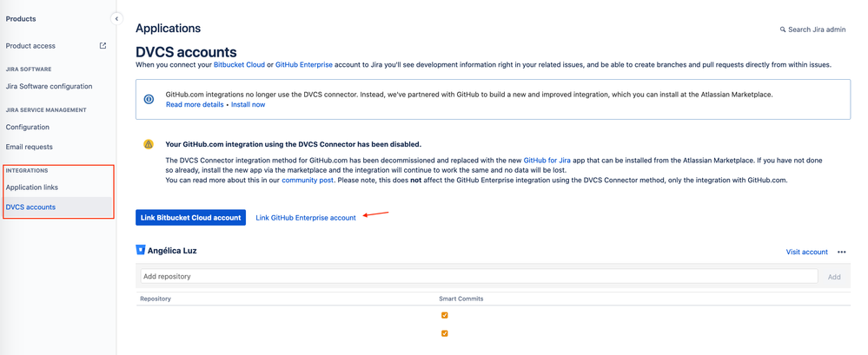Click the Repository column header

[155, 299]
